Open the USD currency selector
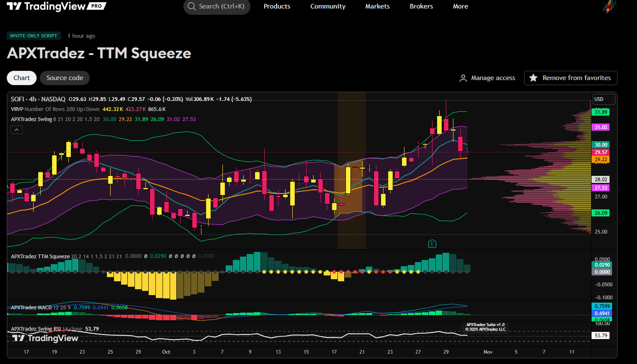Viewport: 637px width, 364px height. pyautogui.click(x=604, y=99)
